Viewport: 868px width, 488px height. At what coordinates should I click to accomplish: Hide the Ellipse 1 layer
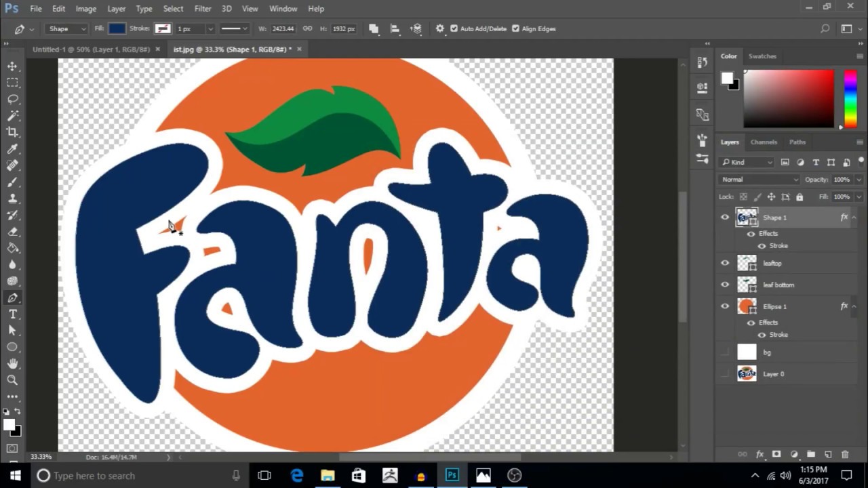pos(725,306)
